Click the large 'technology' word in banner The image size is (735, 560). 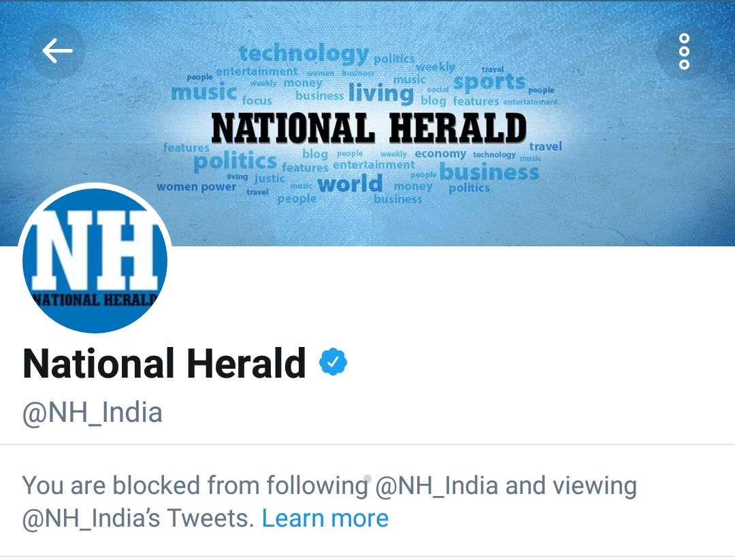304,54
